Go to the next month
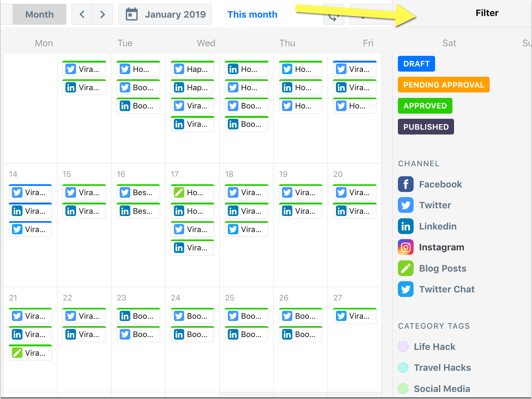This screenshot has height=399, width=532. click(x=103, y=14)
